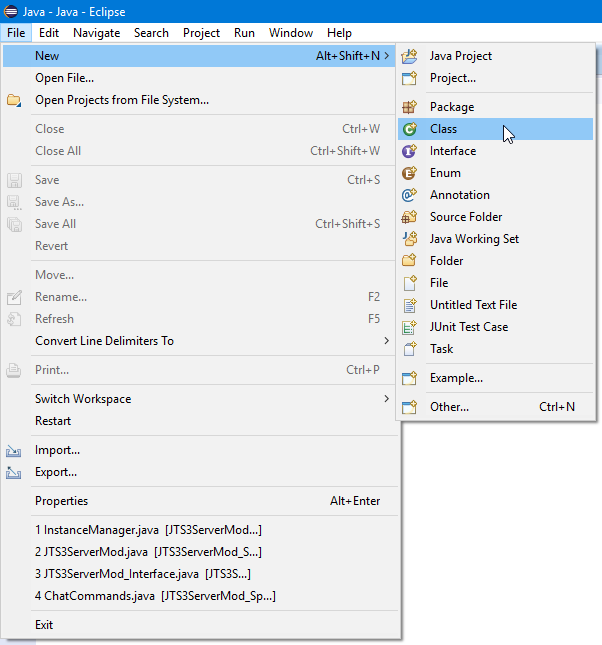The image size is (602, 645).
Task: Open the Window menu
Action: [x=291, y=33]
